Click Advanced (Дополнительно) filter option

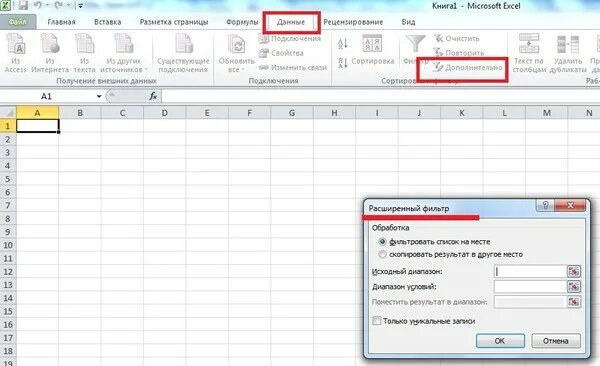(x=468, y=68)
